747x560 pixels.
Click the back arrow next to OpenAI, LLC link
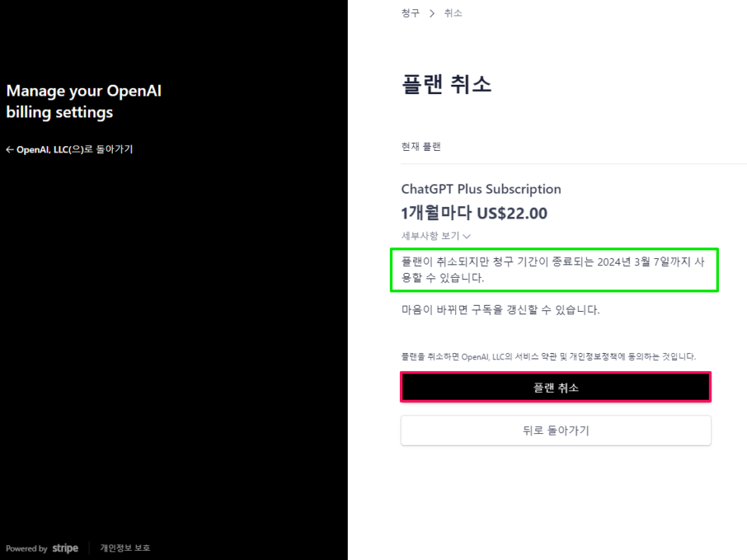[x=9, y=149]
